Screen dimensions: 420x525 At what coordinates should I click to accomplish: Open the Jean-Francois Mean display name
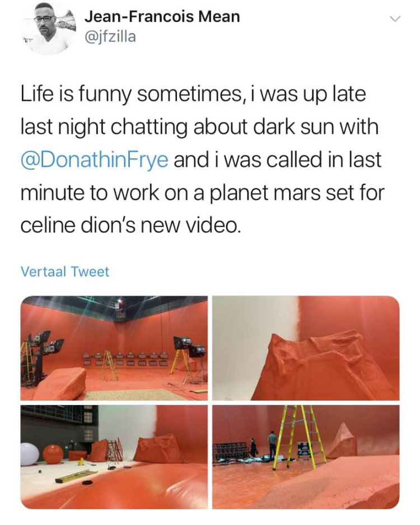pyautogui.click(x=162, y=16)
